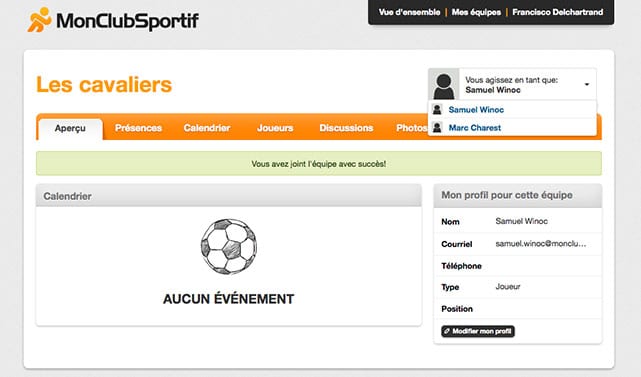Click the pencil icon on Modifier mon profil
This screenshot has height=377, width=641.
447,331
